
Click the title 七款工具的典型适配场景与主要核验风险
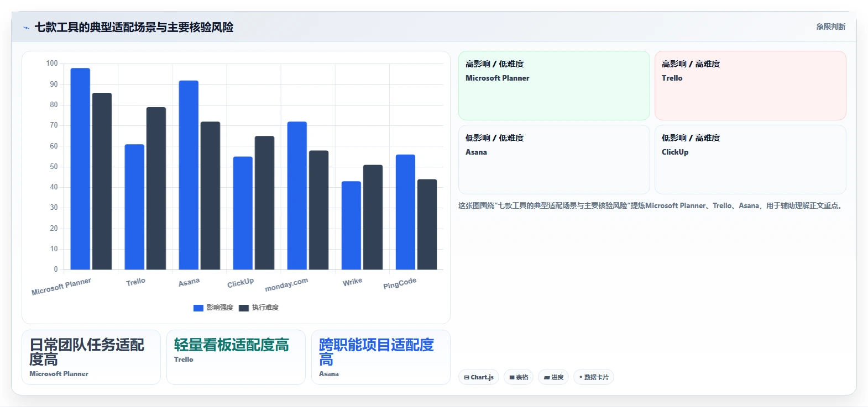click(134, 27)
